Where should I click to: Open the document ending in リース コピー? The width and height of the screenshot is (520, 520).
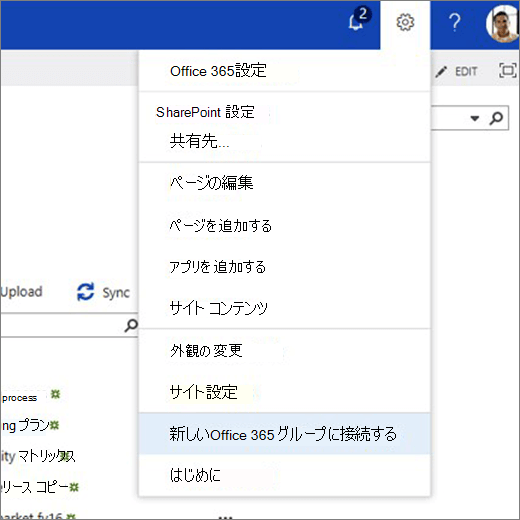point(35,487)
